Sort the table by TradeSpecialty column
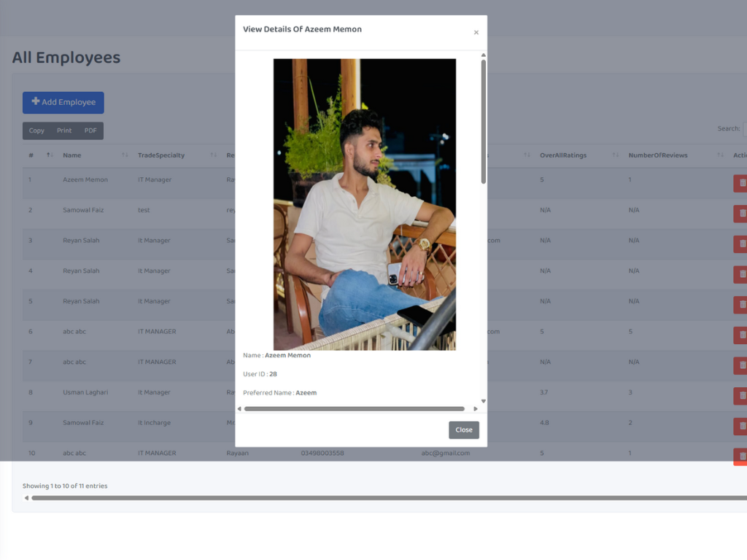The height and width of the screenshot is (560, 747). (213, 155)
